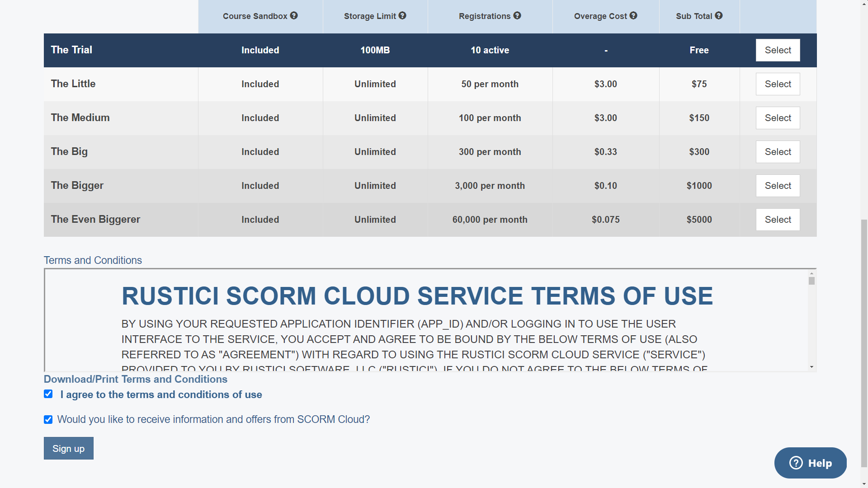
Task: Select The Big plan
Action: click(x=778, y=152)
